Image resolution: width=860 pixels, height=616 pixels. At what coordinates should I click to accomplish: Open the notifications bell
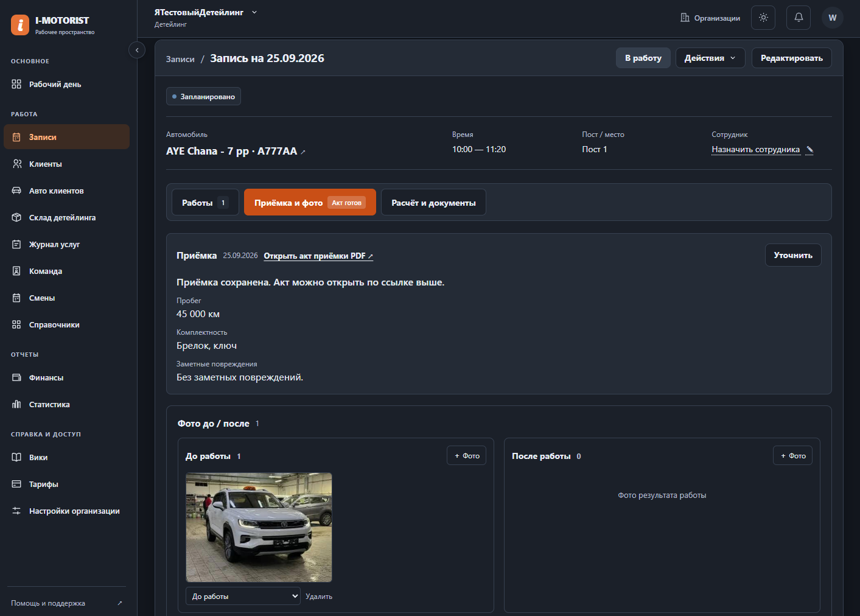click(x=799, y=18)
